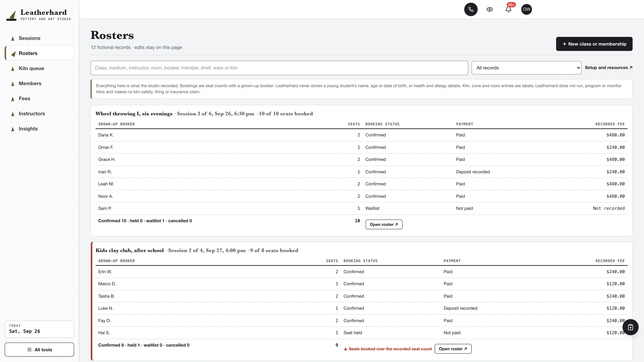Click the Kiln queue sidebar icon
The image size is (644, 362).
13,68
